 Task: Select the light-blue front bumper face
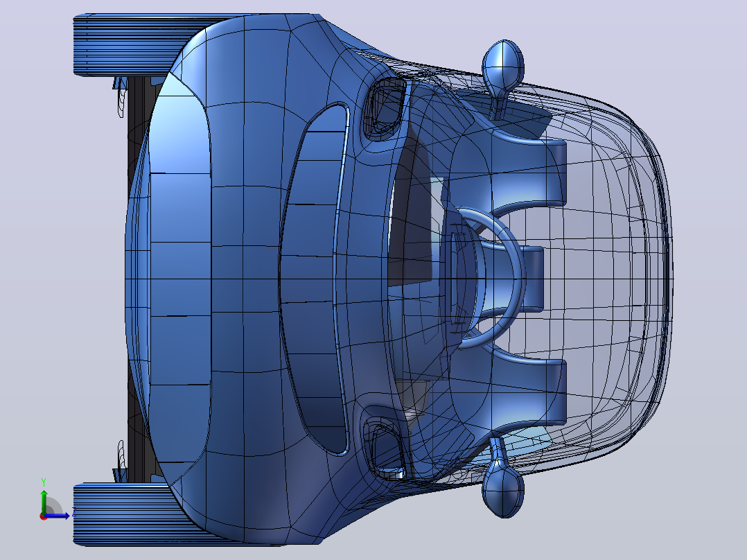point(180,279)
